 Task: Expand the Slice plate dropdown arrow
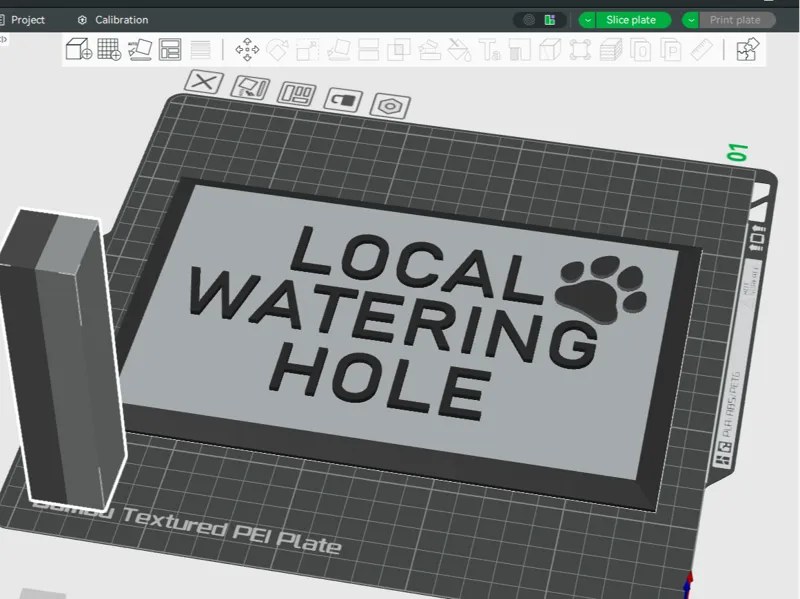(x=587, y=20)
